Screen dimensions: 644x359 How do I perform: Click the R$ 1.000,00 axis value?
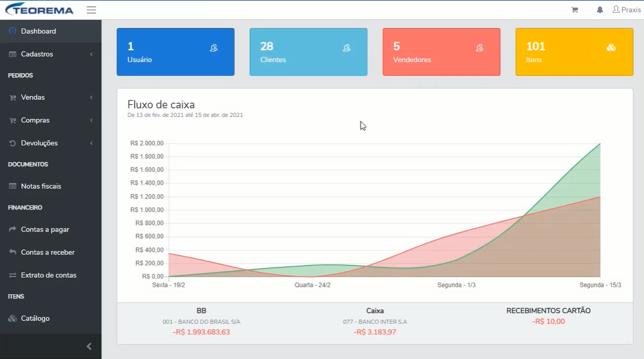(147, 210)
